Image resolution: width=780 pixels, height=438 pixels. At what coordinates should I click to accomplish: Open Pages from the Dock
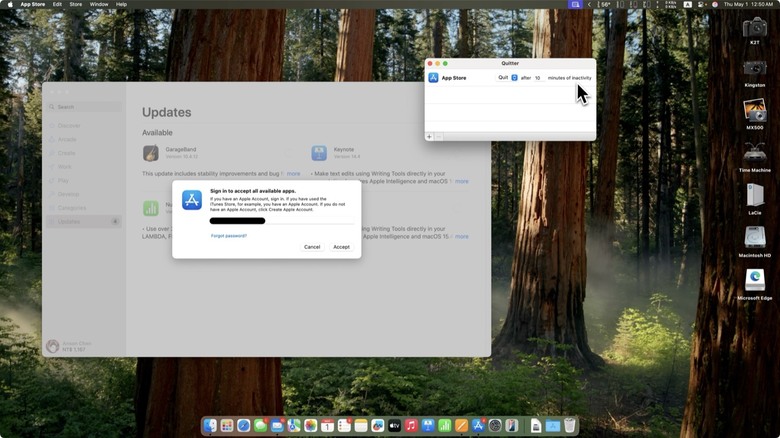click(461, 426)
